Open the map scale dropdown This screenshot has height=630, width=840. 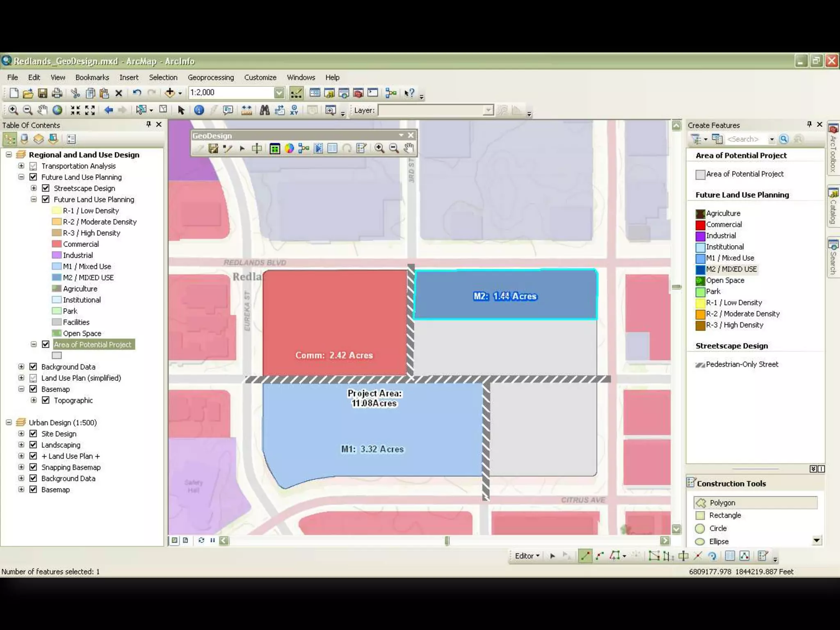(x=279, y=93)
